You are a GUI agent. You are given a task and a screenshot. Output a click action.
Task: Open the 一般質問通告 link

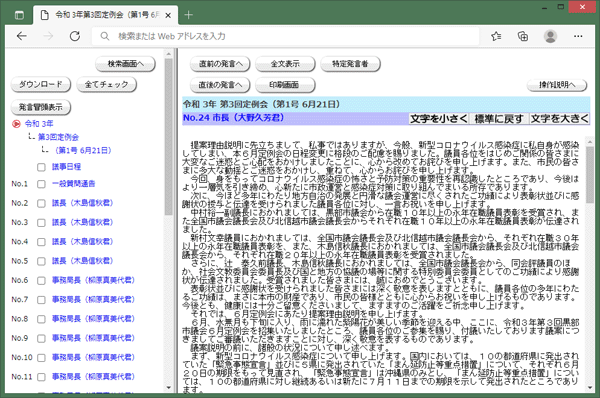pos(74,184)
